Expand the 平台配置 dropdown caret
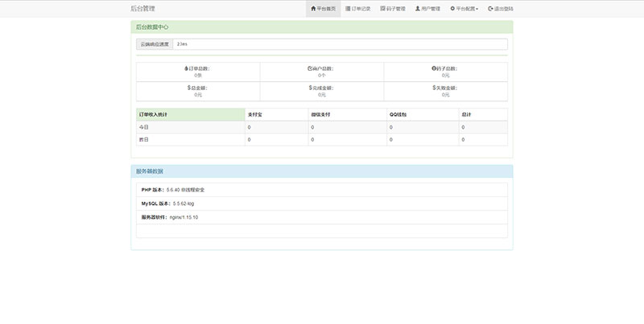This screenshot has height=324, width=644. coord(477,9)
